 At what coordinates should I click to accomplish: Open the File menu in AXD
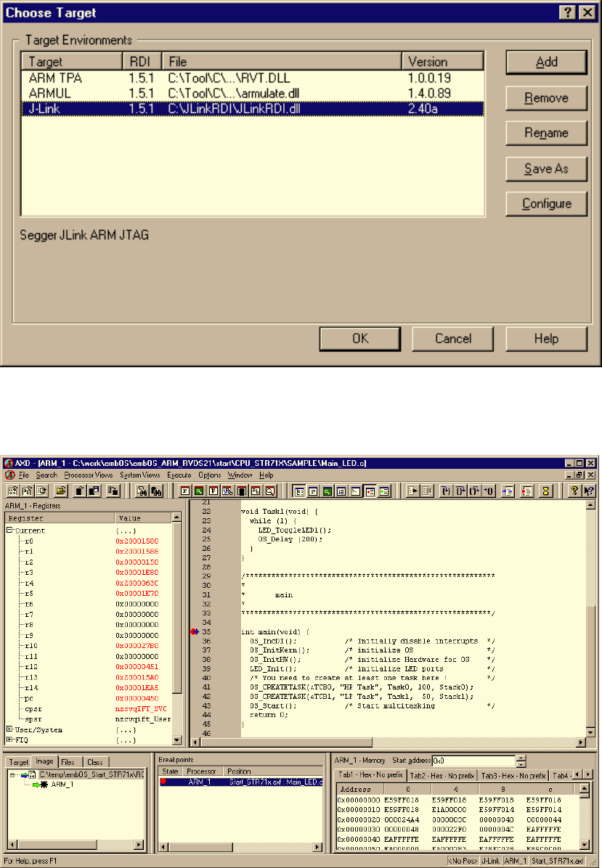click(24, 475)
